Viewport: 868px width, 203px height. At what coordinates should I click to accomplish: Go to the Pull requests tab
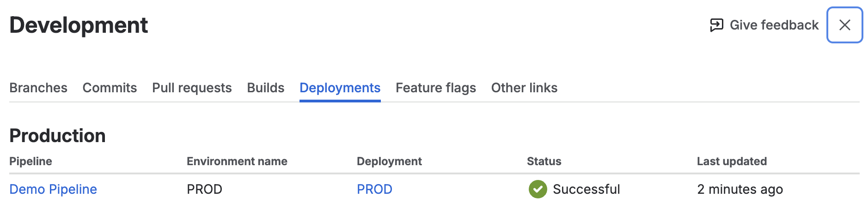click(x=192, y=88)
